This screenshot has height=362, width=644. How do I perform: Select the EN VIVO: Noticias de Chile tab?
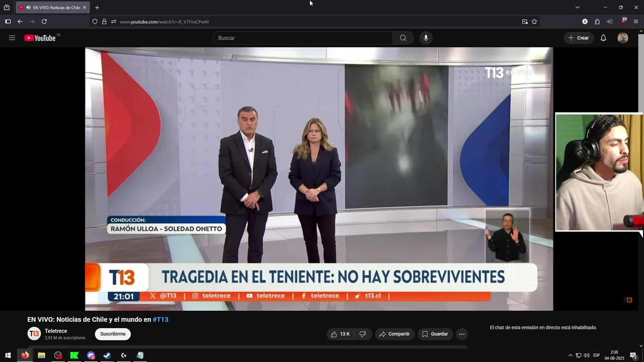(x=52, y=8)
